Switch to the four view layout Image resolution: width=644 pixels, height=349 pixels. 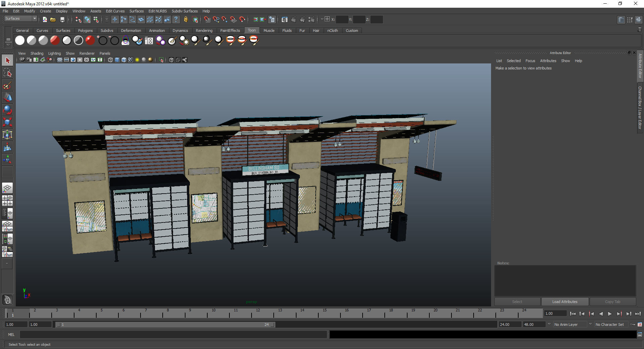pos(7,201)
